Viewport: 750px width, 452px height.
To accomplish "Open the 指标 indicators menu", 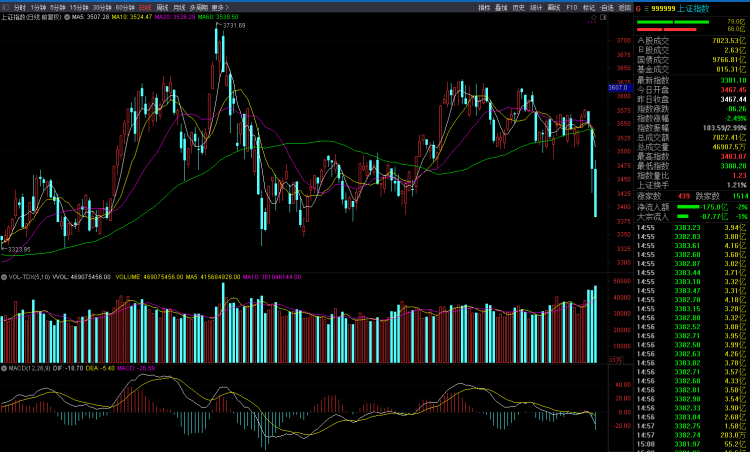I will (x=484, y=7).
